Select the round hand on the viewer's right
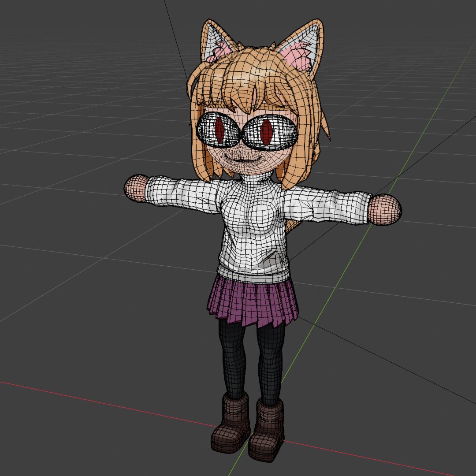 tap(385, 210)
